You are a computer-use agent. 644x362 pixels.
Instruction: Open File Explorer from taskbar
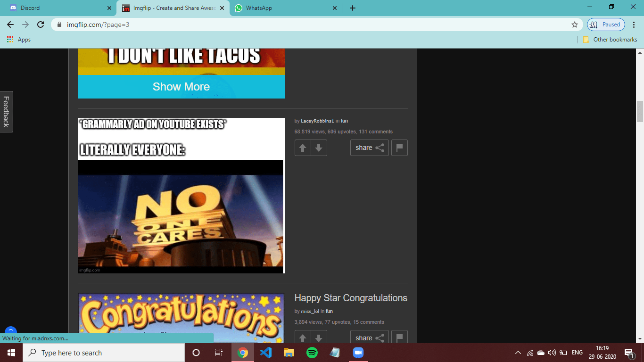pos(289,353)
